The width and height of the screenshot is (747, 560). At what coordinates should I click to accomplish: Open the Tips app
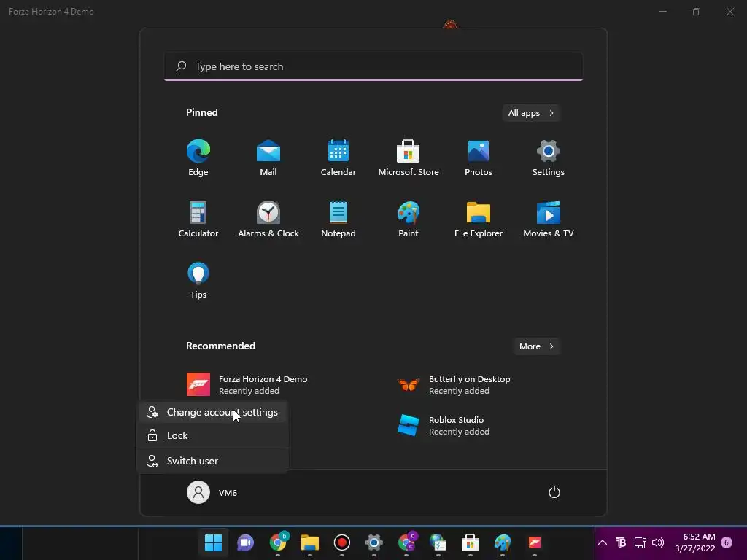tap(198, 281)
